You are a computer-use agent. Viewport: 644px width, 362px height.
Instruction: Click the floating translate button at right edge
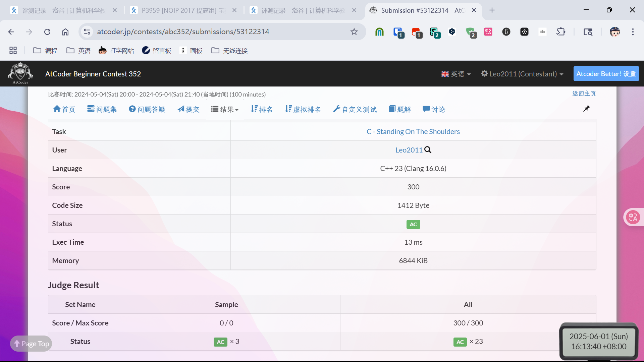[x=633, y=218]
